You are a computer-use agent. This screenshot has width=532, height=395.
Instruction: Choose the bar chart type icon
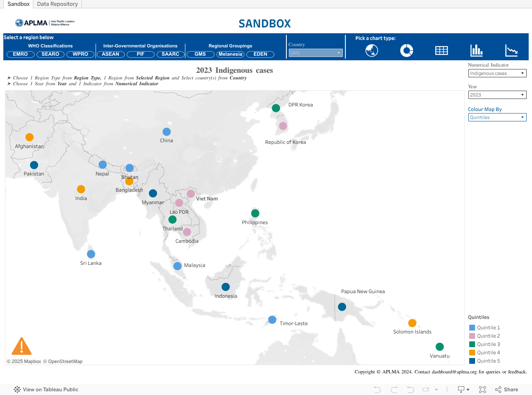(476, 50)
